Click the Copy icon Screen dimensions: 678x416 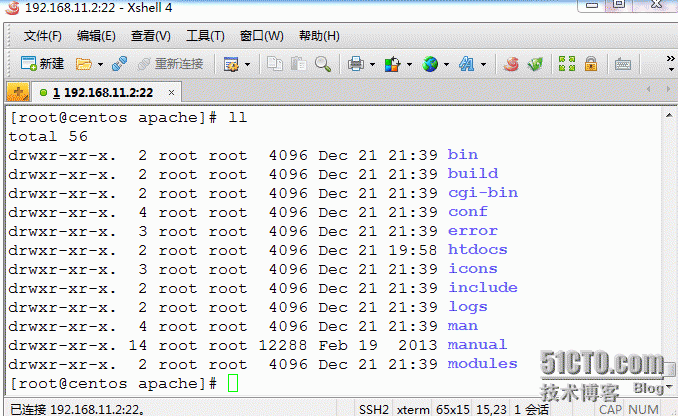[x=275, y=64]
